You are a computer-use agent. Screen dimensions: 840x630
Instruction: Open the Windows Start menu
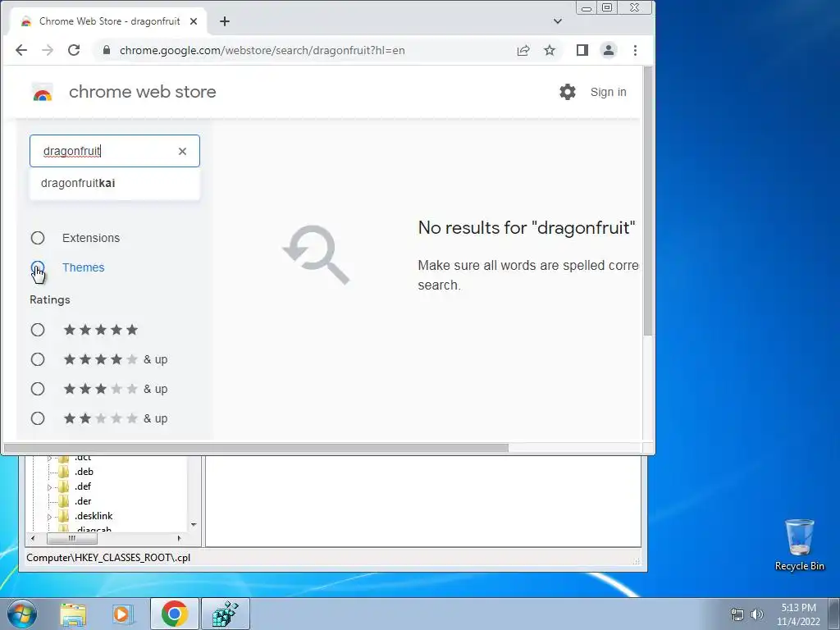point(21,614)
